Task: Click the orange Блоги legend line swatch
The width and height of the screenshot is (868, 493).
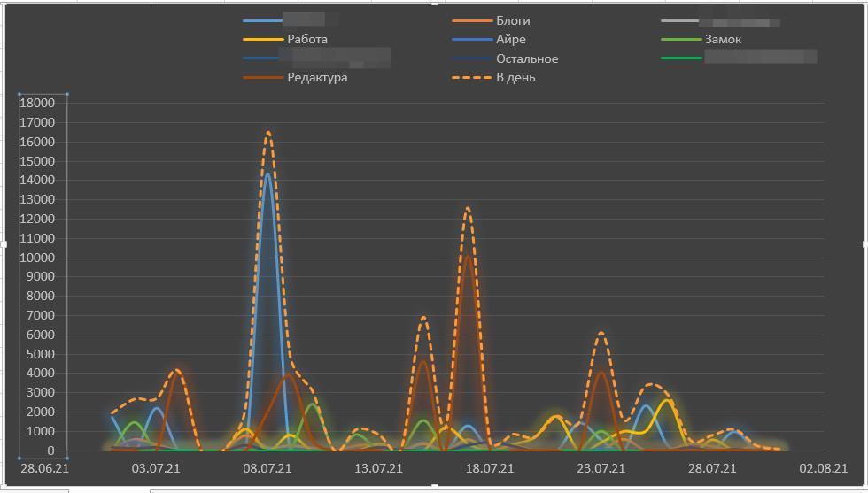Action: point(471,20)
